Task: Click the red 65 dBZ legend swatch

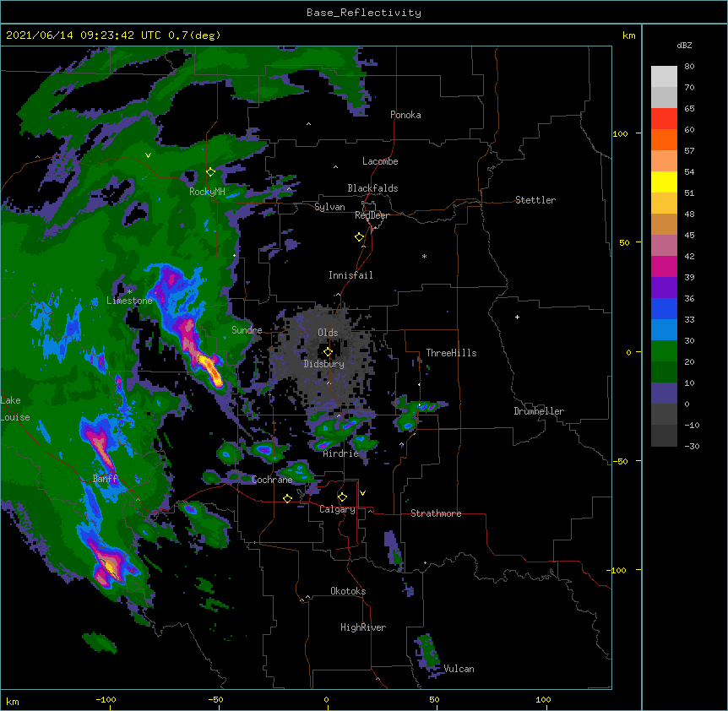Action: [664, 118]
